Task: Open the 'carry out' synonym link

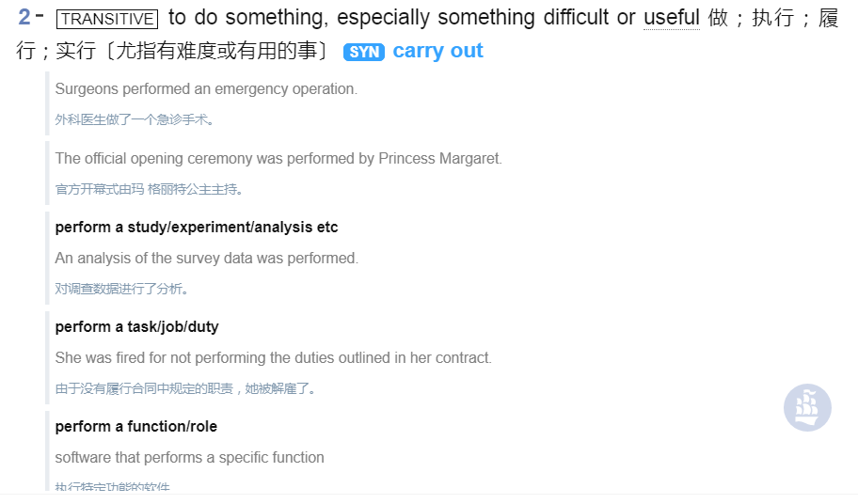Action: tap(437, 51)
